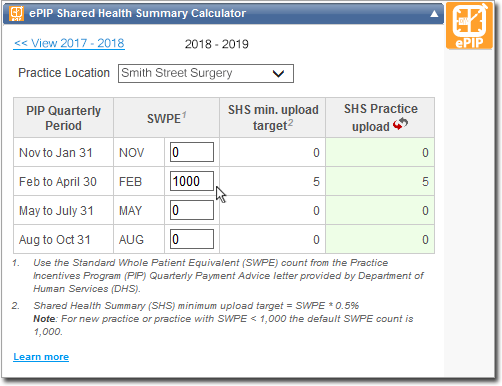Click the red refresh arrows icon by SHS Practice upload
The height and width of the screenshot is (386, 502).
point(400,124)
